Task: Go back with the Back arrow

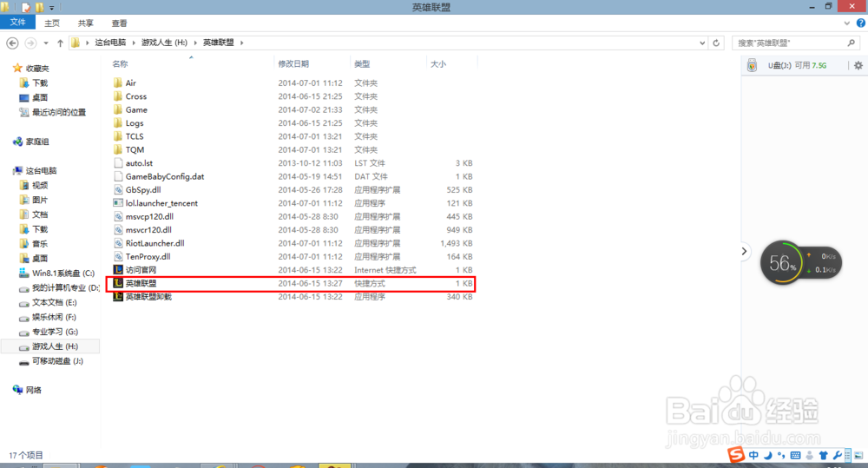Action: click(12, 43)
